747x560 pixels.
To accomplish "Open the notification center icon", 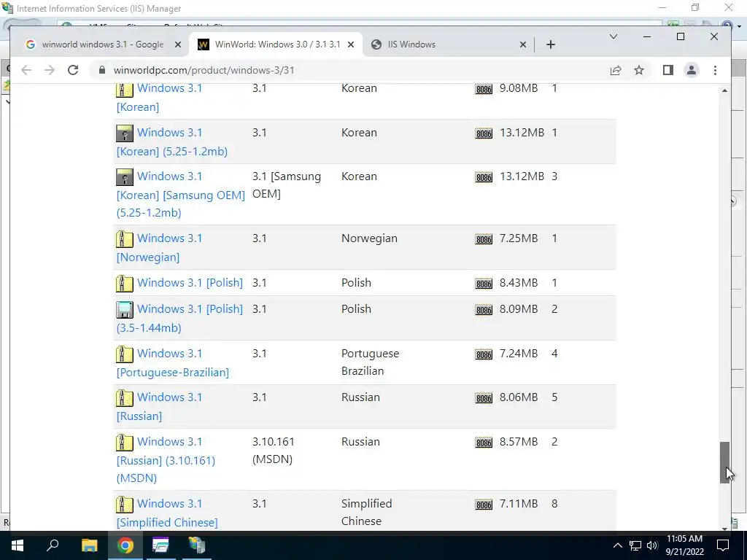I will pyautogui.click(x=723, y=545).
